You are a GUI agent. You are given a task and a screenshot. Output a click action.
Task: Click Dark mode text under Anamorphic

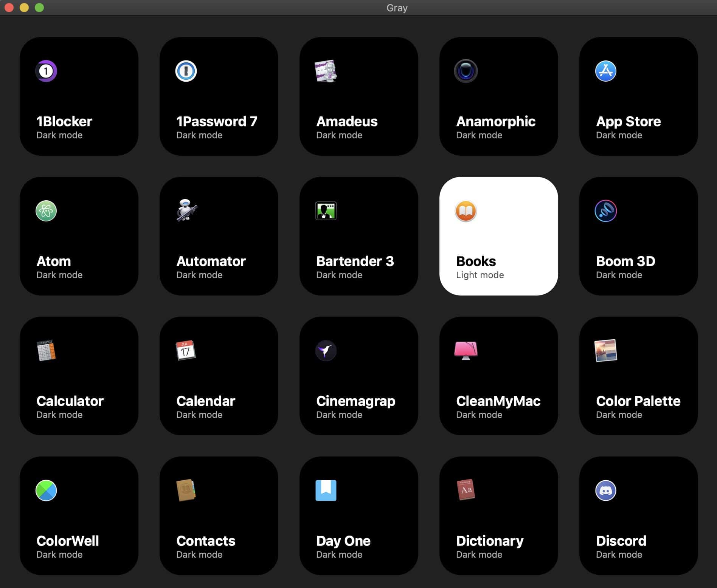coord(479,135)
